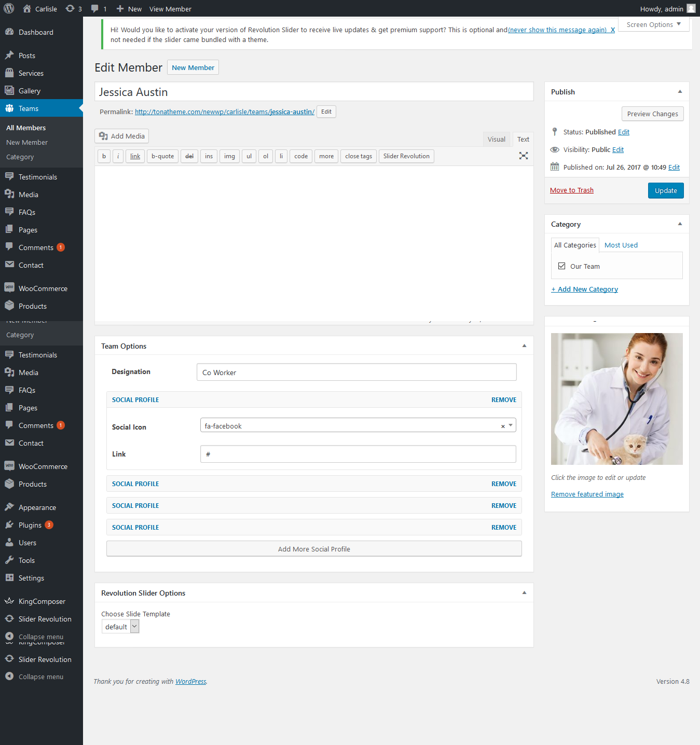
Task: Click the Update button
Action: click(x=665, y=190)
